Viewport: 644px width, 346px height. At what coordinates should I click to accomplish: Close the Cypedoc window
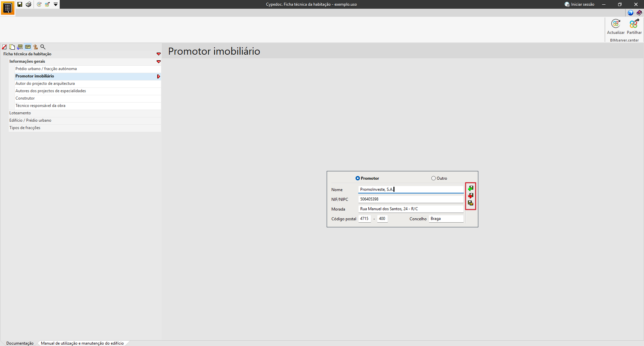click(636, 4)
